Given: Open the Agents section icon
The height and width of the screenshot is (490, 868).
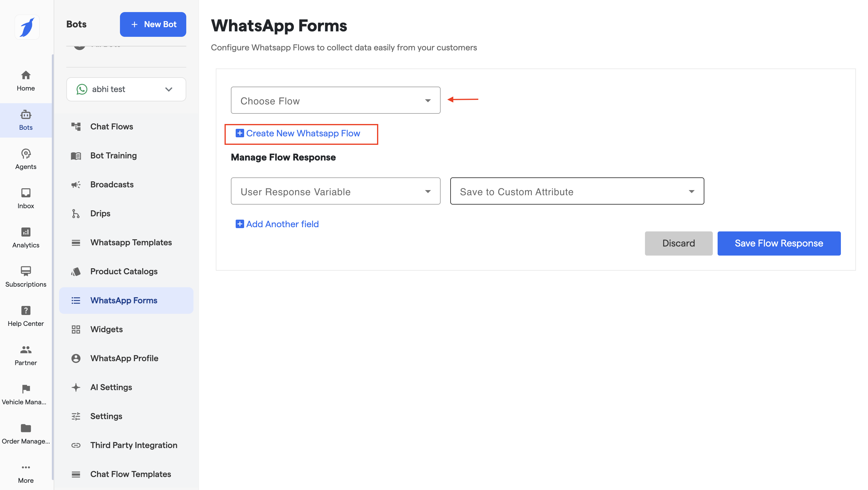Looking at the screenshot, I should tap(26, 154).
